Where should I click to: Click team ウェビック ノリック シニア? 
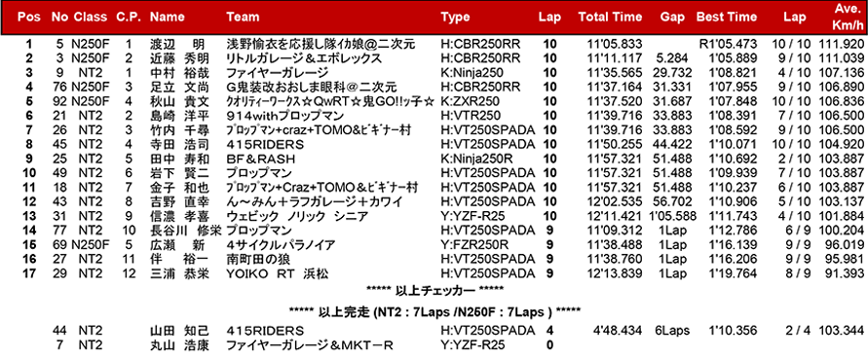[x=297, y=216]
